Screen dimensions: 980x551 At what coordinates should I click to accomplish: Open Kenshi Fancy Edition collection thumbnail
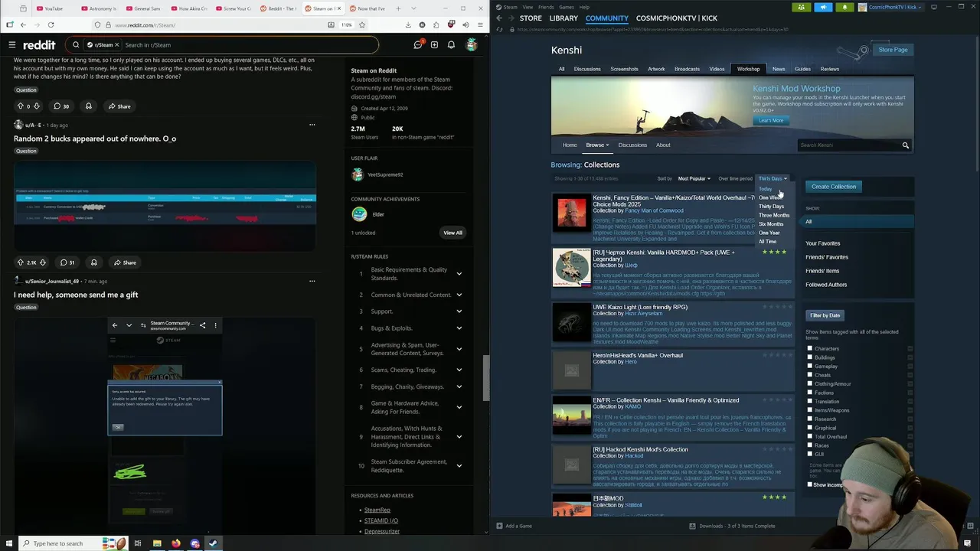[x=571, y=213]
